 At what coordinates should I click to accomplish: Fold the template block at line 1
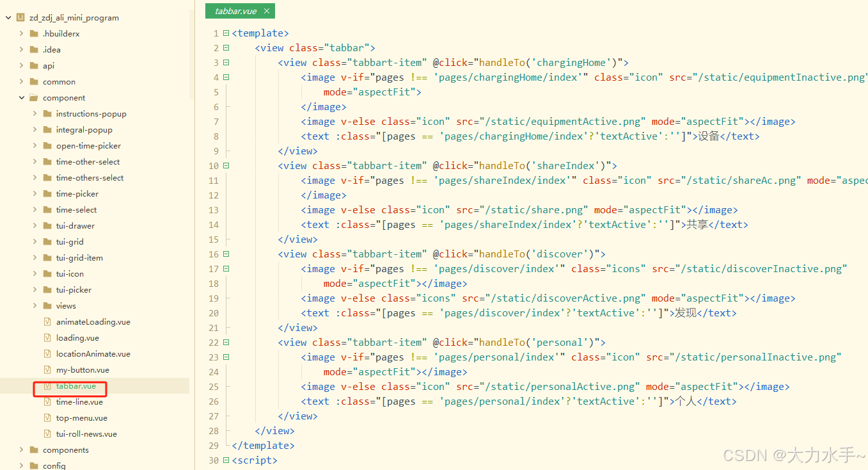pyautogui.click(x=226, y=33)
